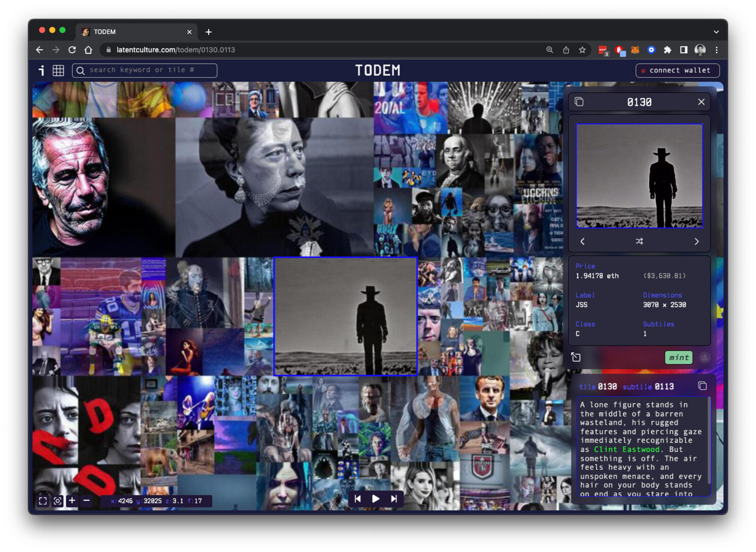Advance to the next subtile chevron
This screenshot has height=552, width=756.
(x=697, y=241)
